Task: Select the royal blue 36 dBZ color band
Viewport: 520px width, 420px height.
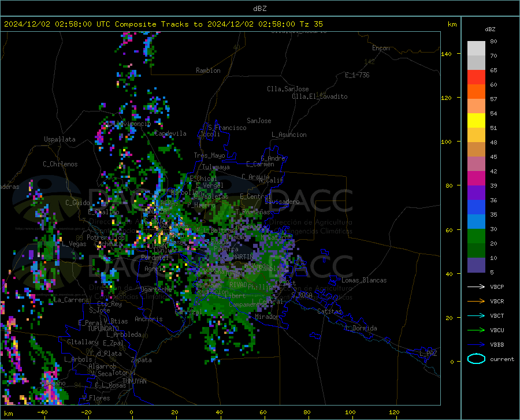Action: (x=476, y=207)
